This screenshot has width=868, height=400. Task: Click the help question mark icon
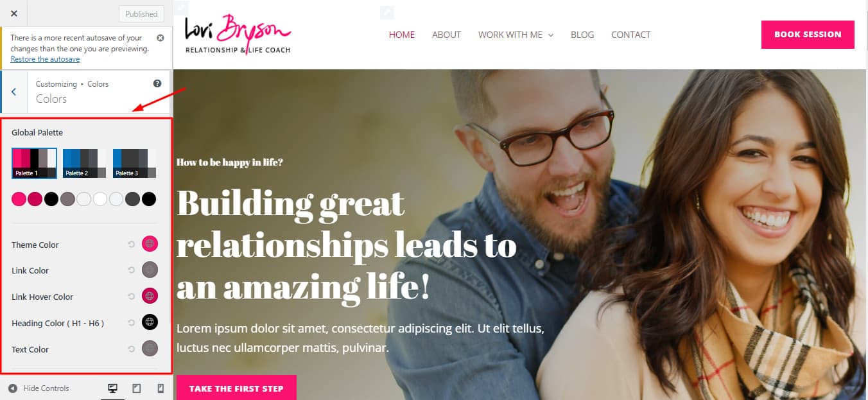click(157, 83)
